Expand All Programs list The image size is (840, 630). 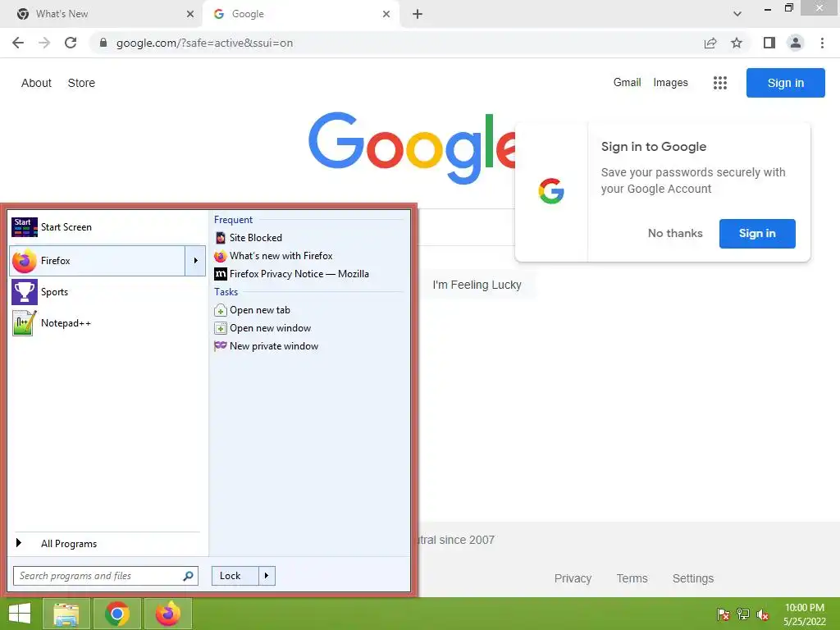click(x=107, y=543)
